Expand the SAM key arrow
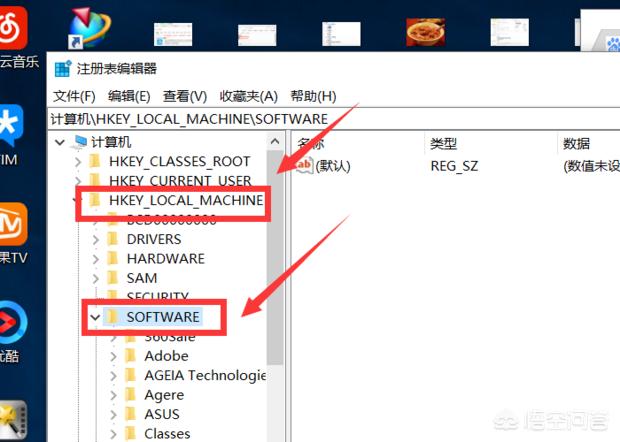 [96, 278]
